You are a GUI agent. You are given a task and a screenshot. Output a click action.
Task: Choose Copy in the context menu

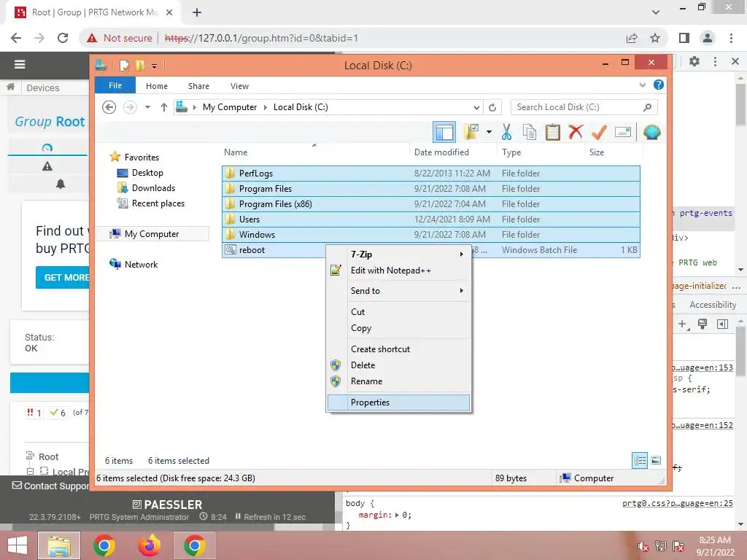(x=399, y=328)
